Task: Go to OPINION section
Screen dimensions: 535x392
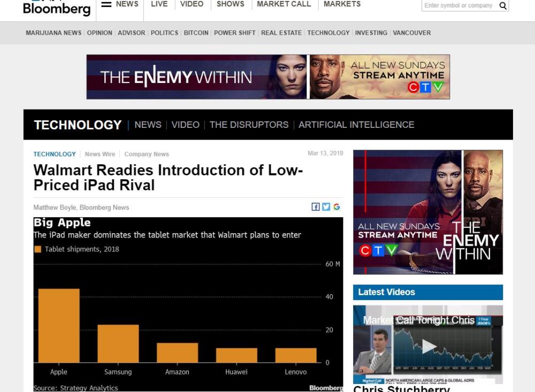Action: coord(100,33)
